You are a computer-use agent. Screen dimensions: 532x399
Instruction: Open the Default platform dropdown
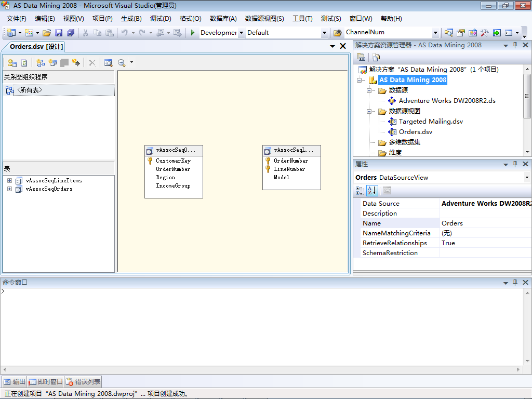[324, 33]
